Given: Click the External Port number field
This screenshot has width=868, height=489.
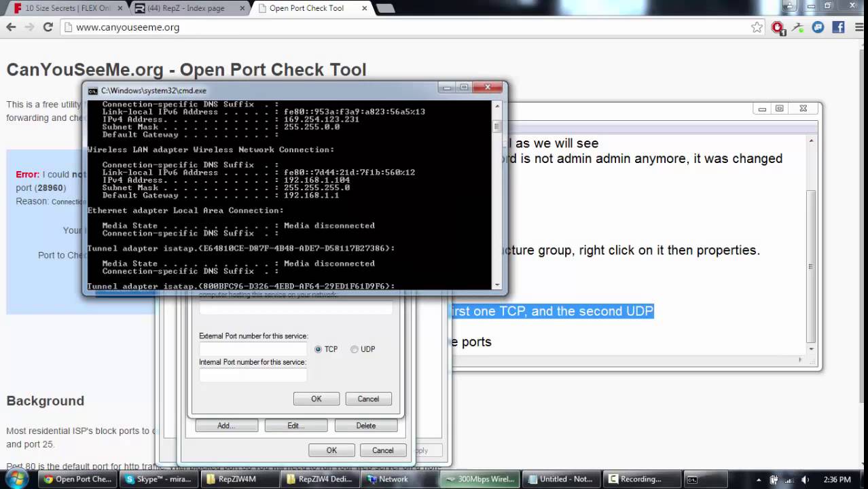Looking at the screenshot, I should [253, 349].
